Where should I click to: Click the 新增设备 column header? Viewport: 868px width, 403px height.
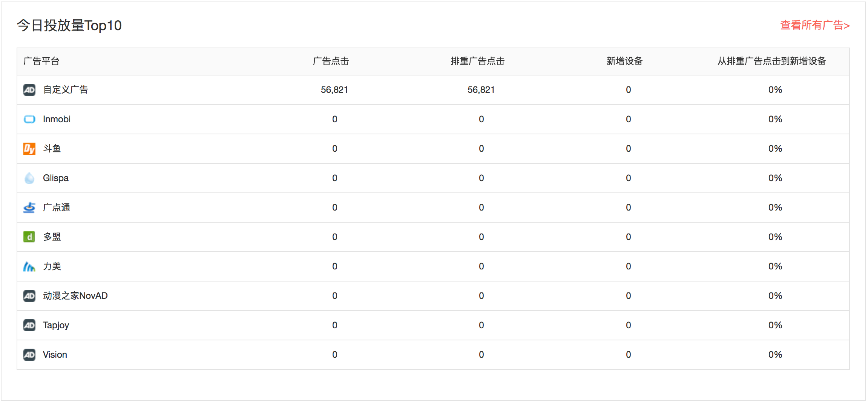pos(624,61)
